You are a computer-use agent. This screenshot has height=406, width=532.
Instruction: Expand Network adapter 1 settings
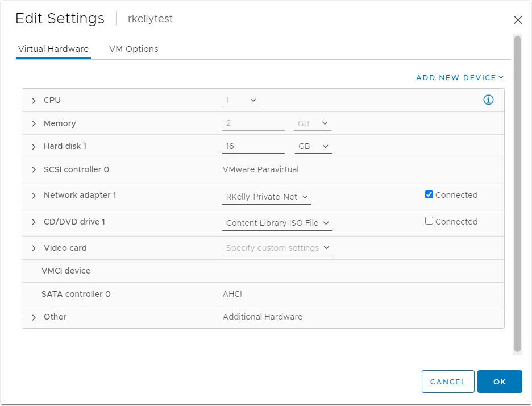pyautogui.click(x=34, y=196)
